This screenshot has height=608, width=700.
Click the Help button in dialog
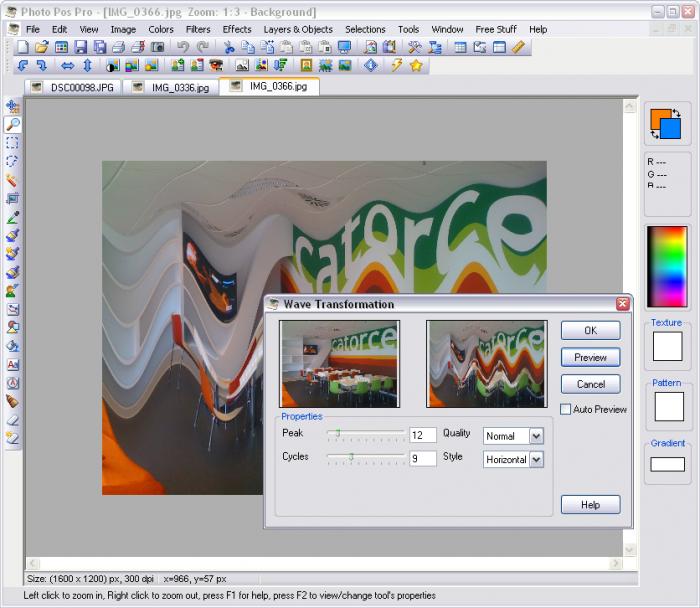[590, 504]
